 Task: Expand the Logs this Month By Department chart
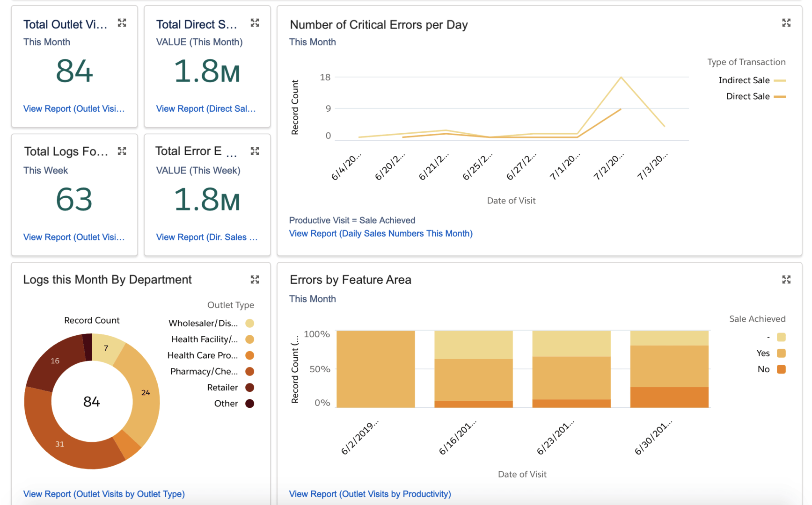pos(255,280)
